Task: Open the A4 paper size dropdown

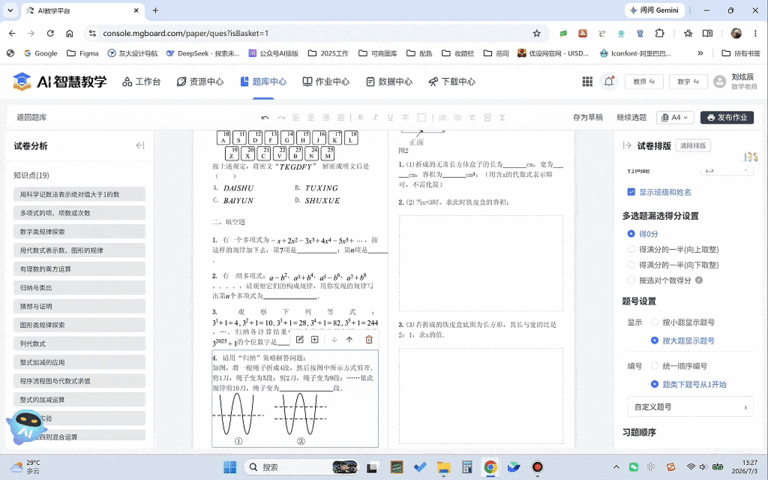Action: click(x=675, y=118)
